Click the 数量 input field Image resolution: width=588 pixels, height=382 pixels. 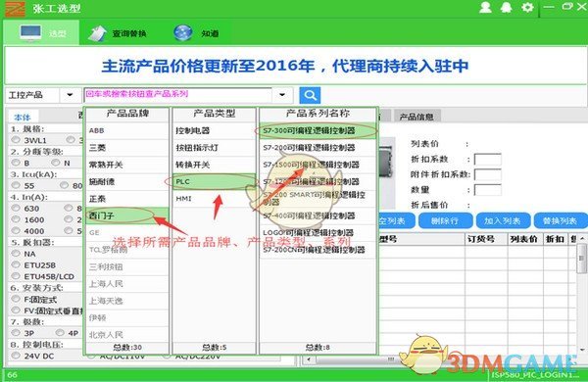487,190
